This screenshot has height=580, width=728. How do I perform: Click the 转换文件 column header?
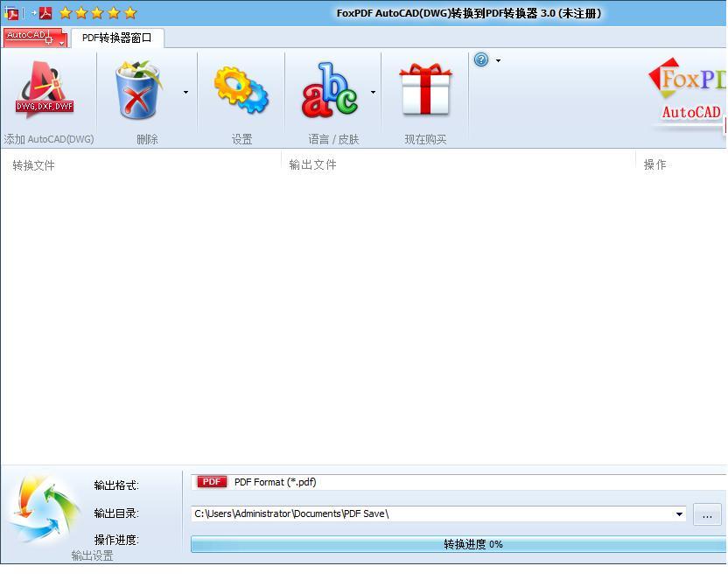point(33,165)
